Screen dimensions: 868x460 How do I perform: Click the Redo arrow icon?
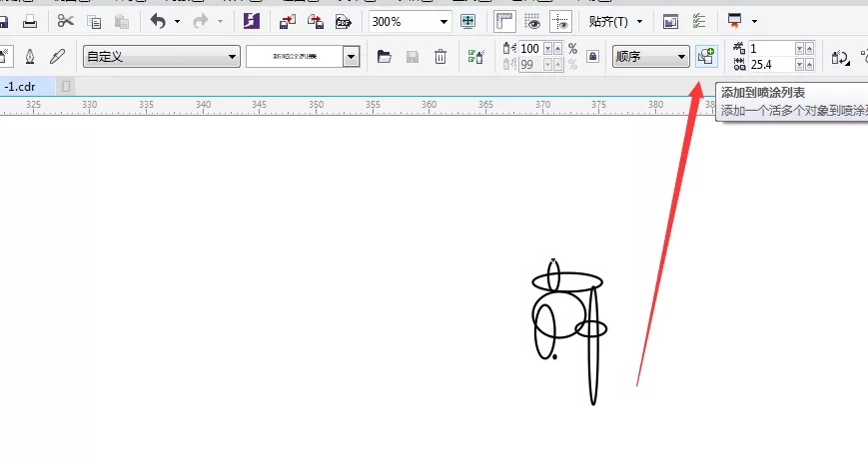pos(201,22)
